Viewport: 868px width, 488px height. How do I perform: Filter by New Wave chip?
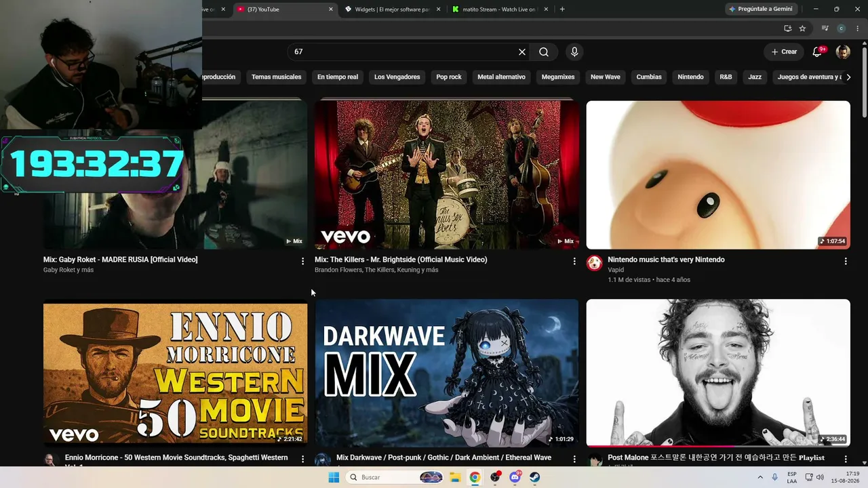coord(606,77)
